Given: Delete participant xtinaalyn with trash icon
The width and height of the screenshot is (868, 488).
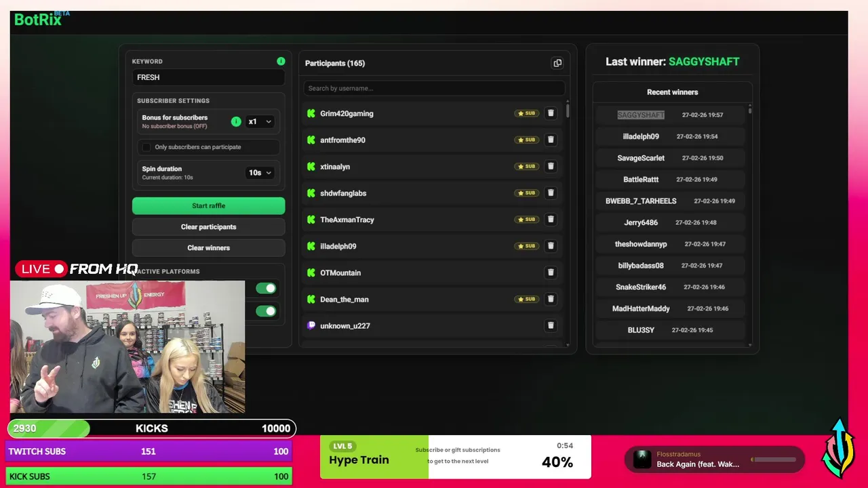Looking at the screenshot, I should [x=551, y=166].
